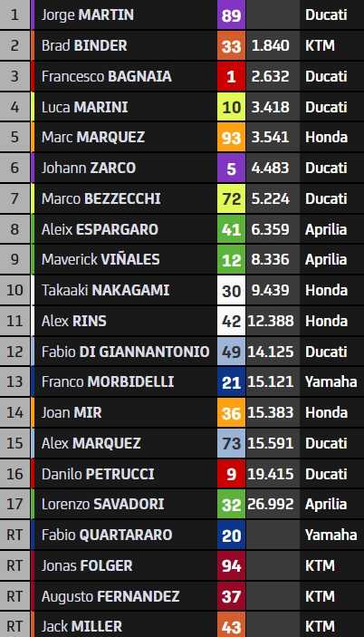
Task: Select Yamaha label for Morbidelli
Action: (x=331, y=381)
